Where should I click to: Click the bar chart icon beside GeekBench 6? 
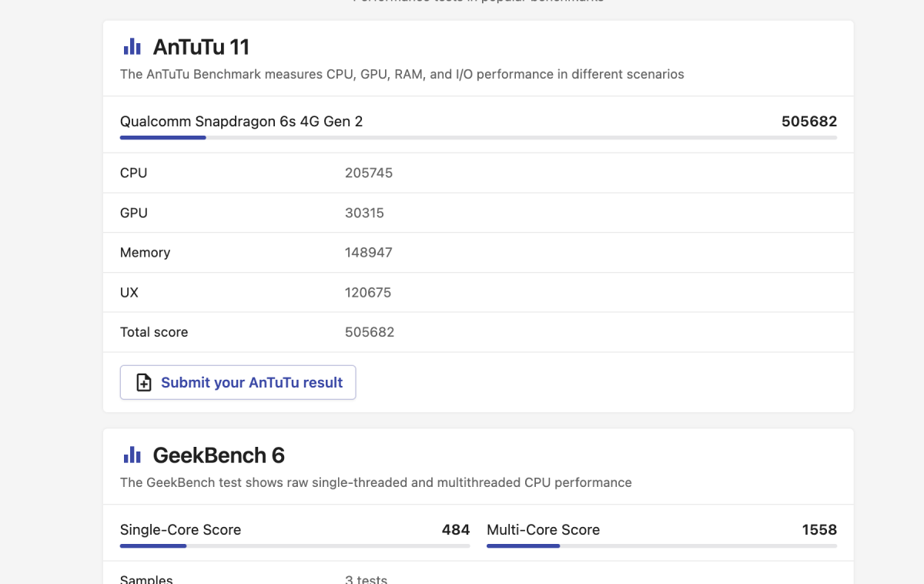[x=132, y=455]
